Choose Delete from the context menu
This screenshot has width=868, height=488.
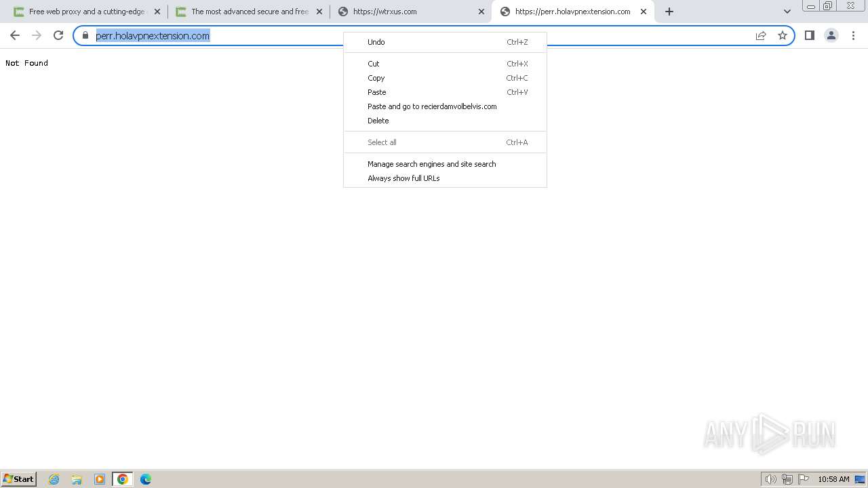445,121
